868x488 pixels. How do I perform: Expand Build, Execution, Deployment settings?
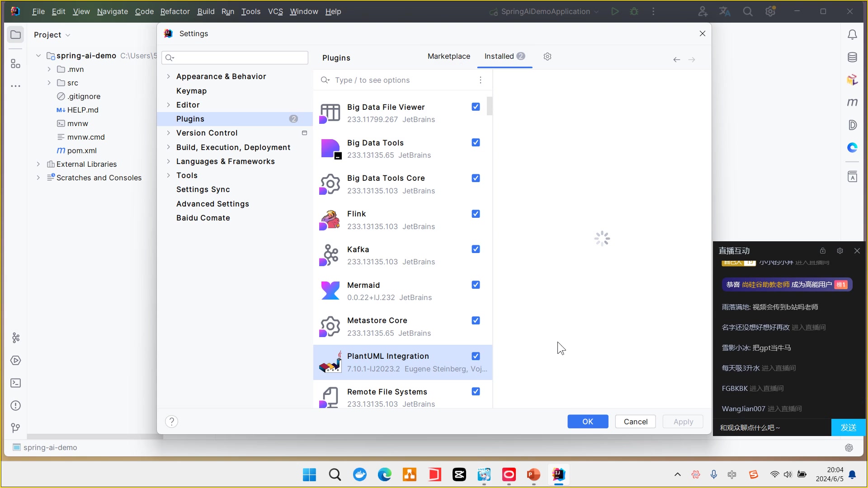(169, 147)
